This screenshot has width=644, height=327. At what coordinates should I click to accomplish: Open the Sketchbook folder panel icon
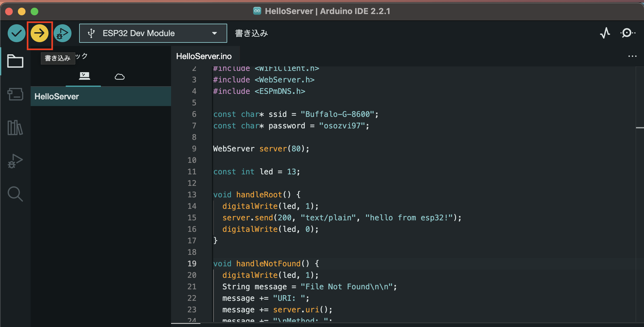(x=15, y=61)
